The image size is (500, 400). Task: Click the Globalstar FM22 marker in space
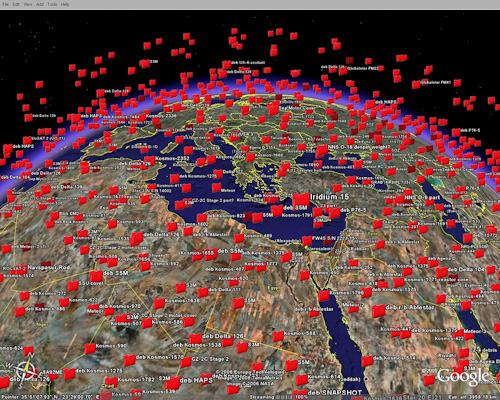[343, 70]
